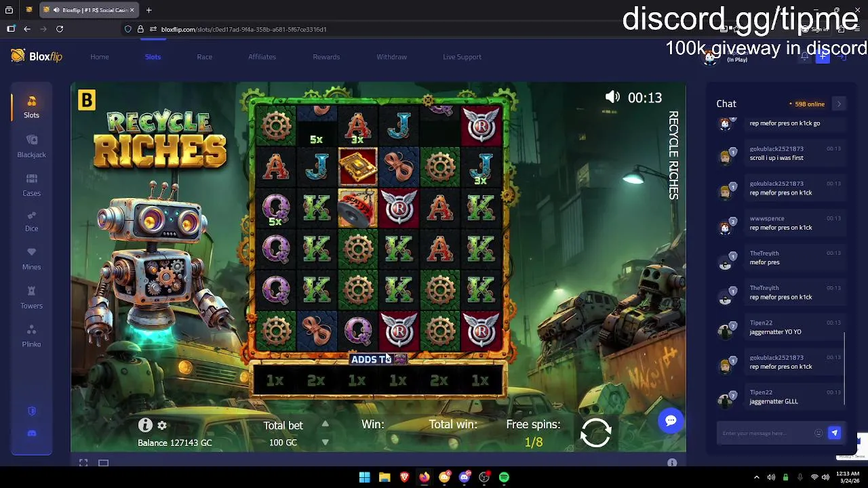Open Spotify from the taskbar

[x=504, y=477]
